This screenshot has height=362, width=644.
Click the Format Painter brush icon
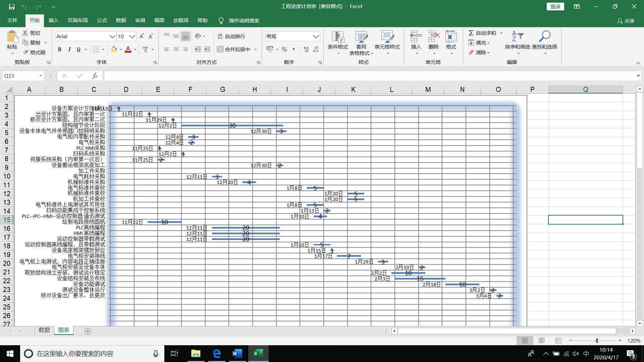(25, 52)
